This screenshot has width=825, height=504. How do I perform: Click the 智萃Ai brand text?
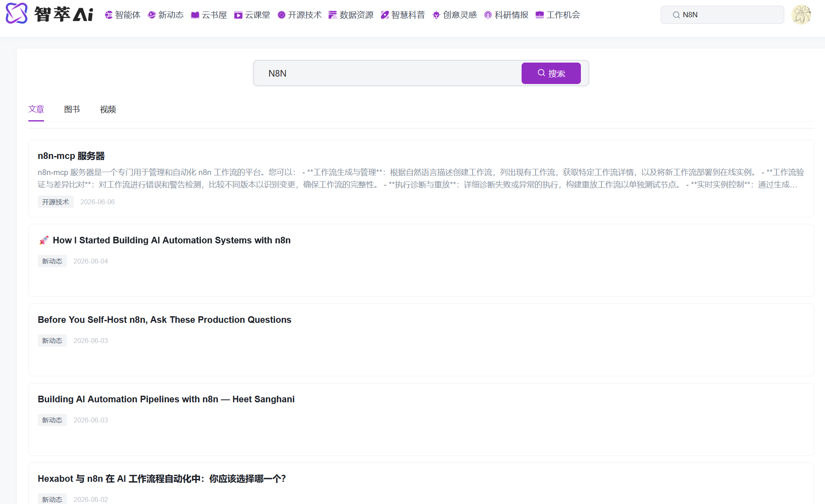click(64, 14)
